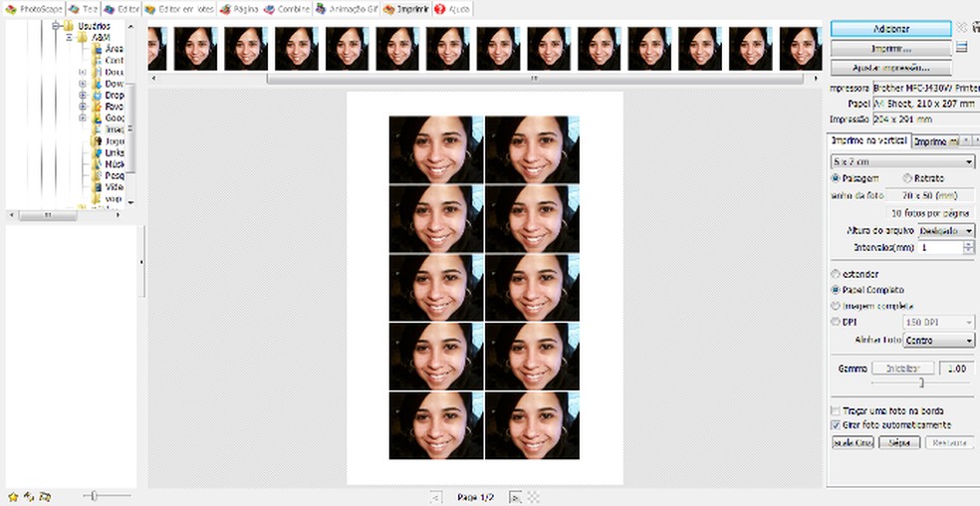The height and width of the screenshot is (506, 980).
Task: Open the Editor em lotes tab
Action: click(179, 9)
